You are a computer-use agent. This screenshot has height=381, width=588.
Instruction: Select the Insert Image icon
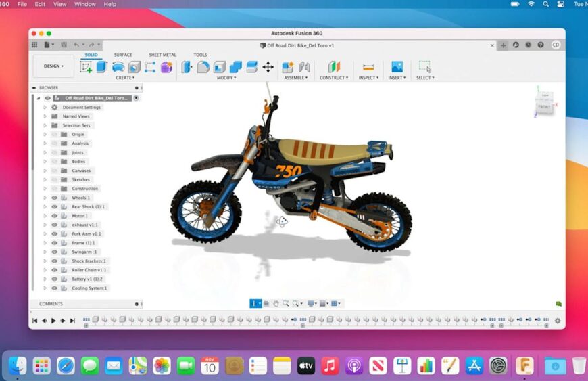[397, 67]
